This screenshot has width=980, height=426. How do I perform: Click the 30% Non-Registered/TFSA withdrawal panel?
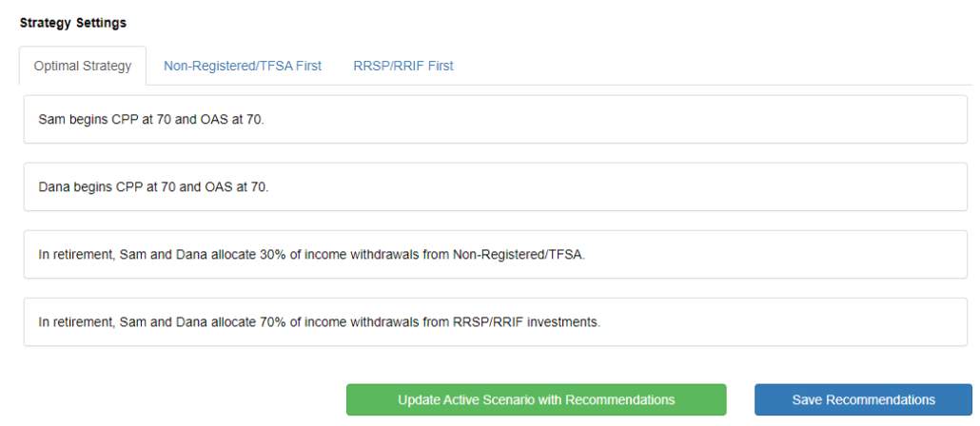point(495,254)
